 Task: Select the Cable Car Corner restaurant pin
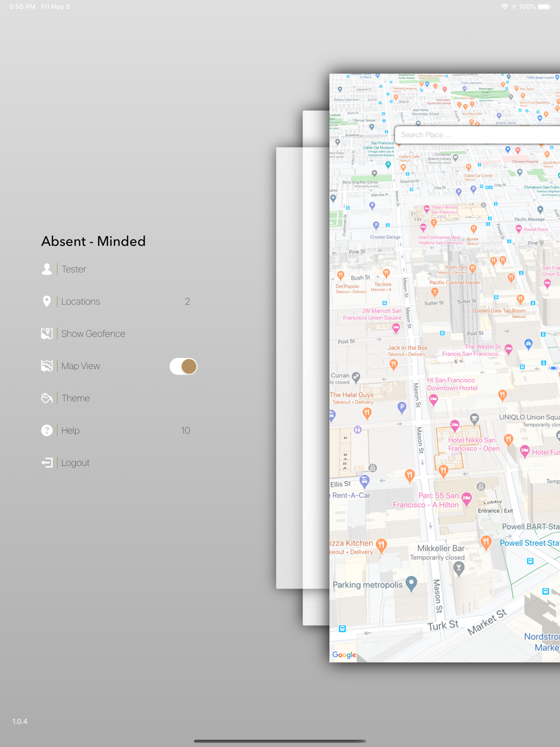tap(469, 167)
